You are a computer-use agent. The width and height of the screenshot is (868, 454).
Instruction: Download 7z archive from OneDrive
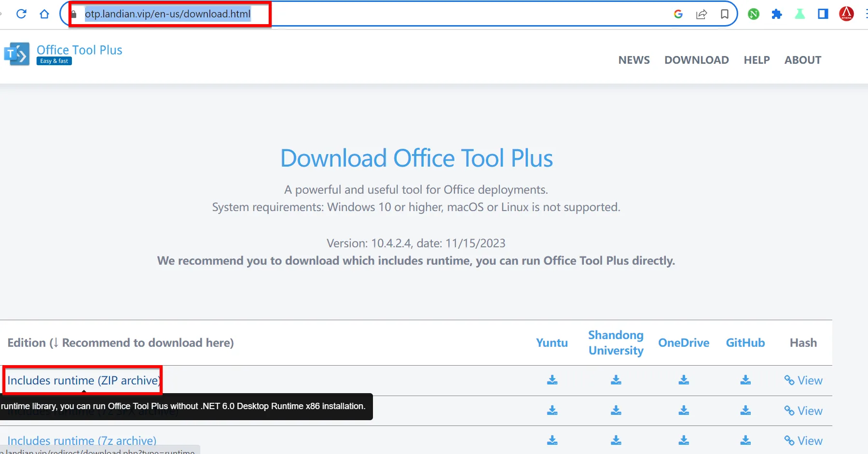[684, 440]
